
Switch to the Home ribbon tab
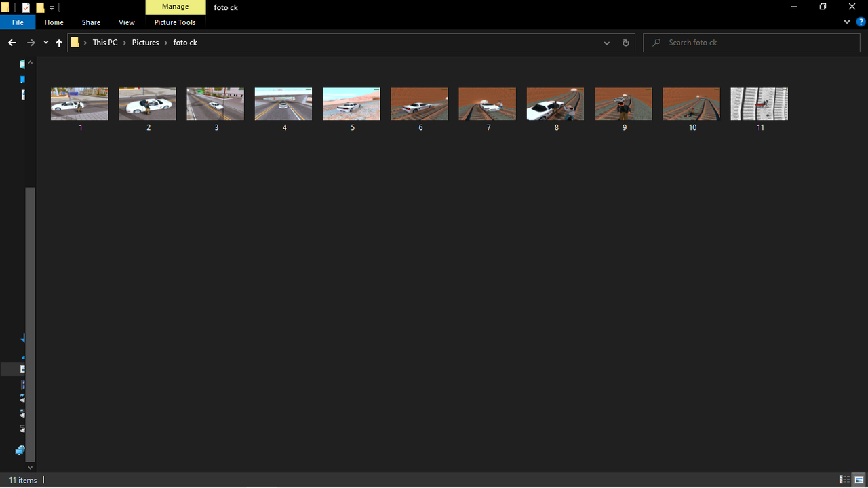click(54, 22)
